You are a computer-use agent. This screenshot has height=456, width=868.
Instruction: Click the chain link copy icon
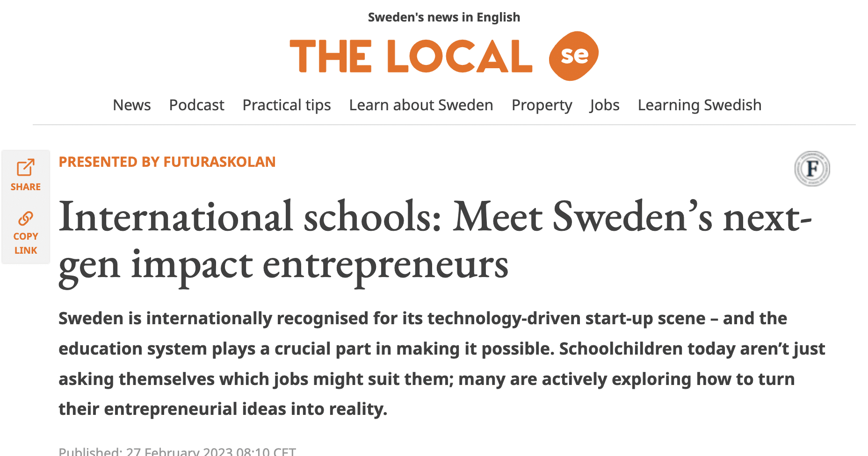click(x=26, y=218)
